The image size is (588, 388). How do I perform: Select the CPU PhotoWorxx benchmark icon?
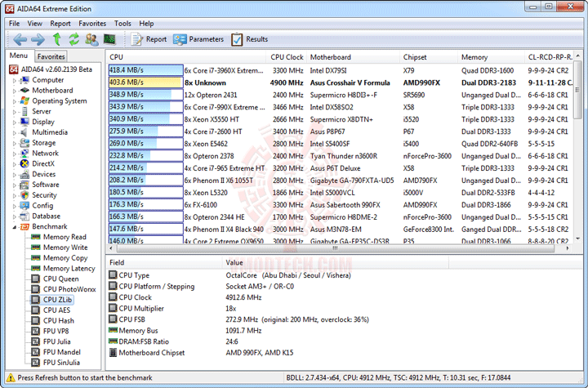[x=36, y=289]
